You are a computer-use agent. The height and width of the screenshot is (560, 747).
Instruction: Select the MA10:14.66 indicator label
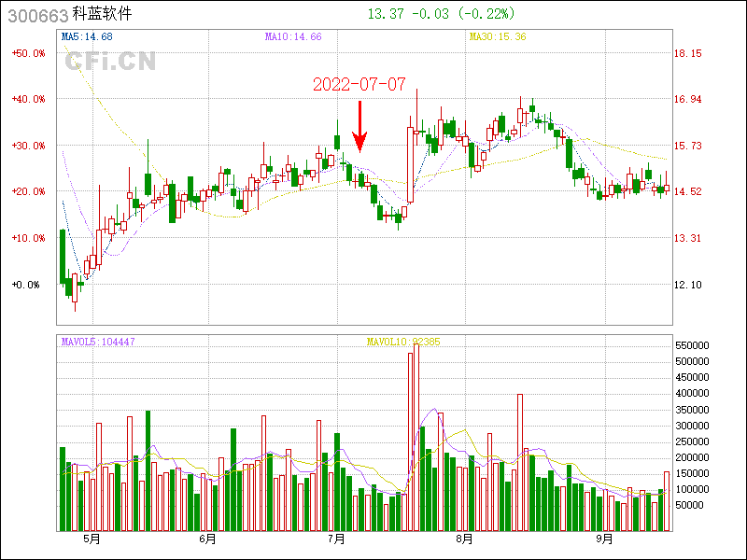[x=293, y=36]
